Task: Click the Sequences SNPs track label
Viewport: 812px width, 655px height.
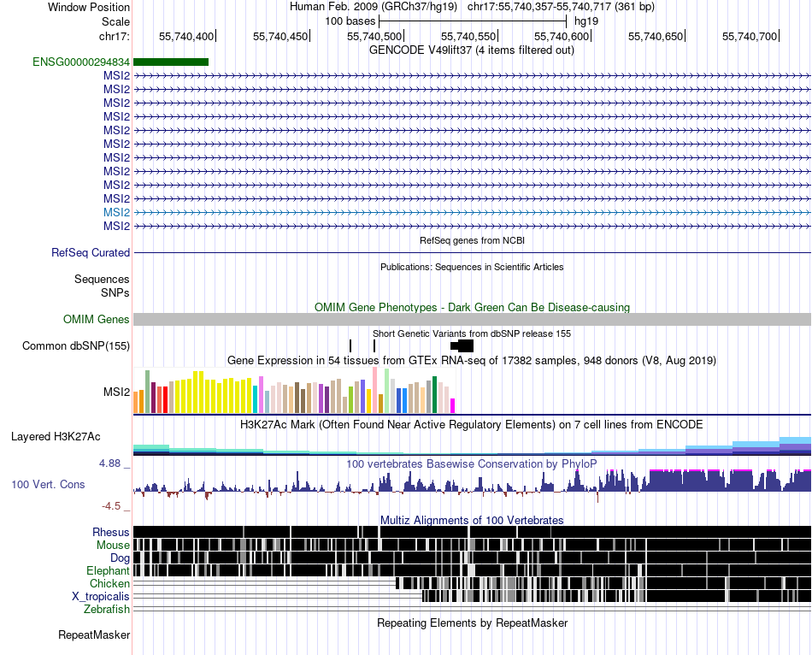Action: tap(102, 286)
